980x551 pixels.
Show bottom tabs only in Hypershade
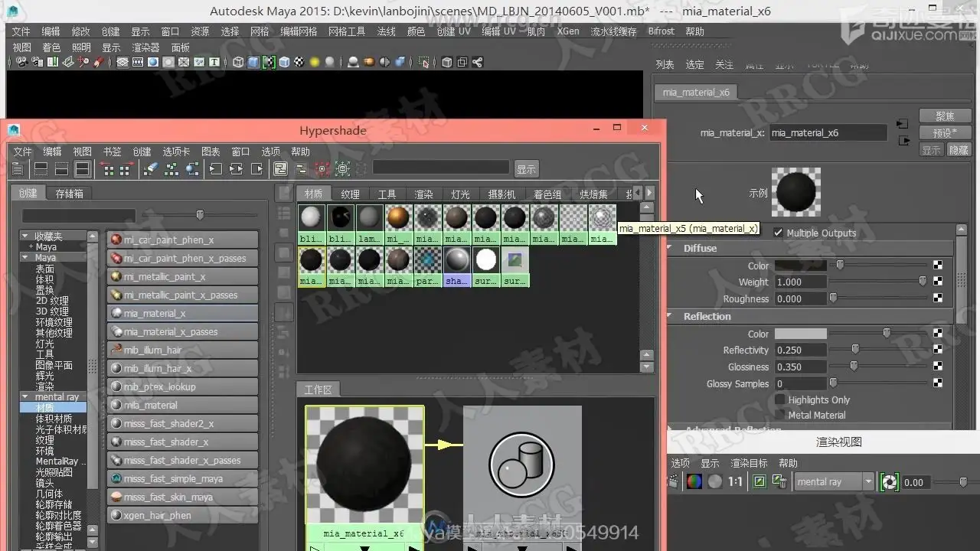click(62, 169)
